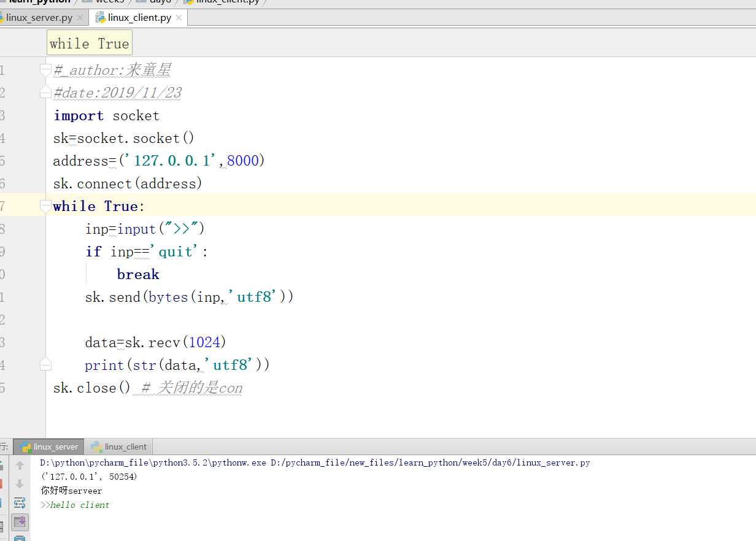Viewport: 756px width, 541px height.
Task: Click the 'import socket' line
Action: click(x=106, y=116)
